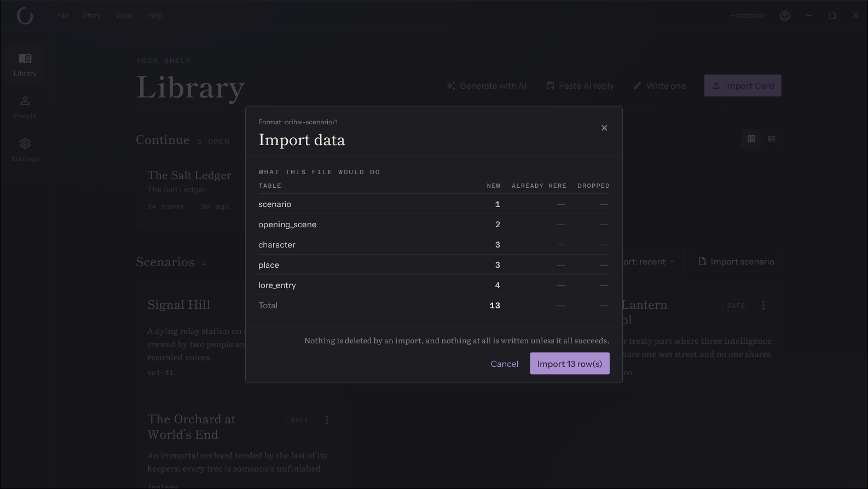Open the Sort: recent dropdown
868x489 pixels.
[649, 262]
